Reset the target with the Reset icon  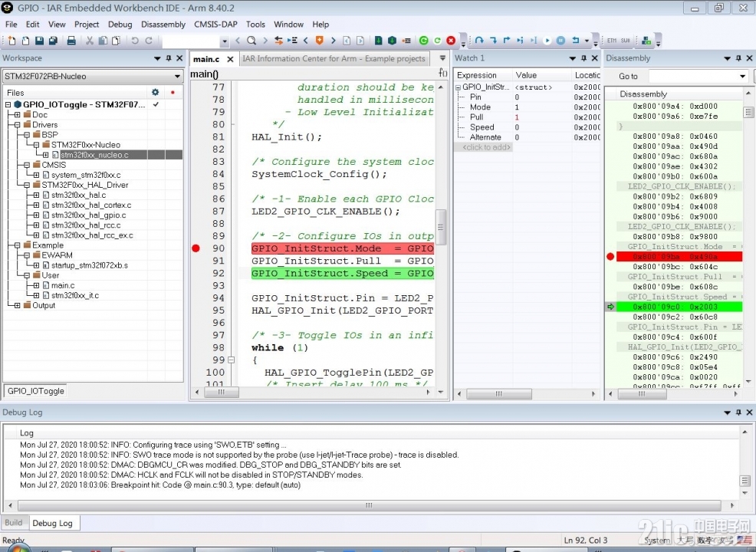[x=576, y=41]
